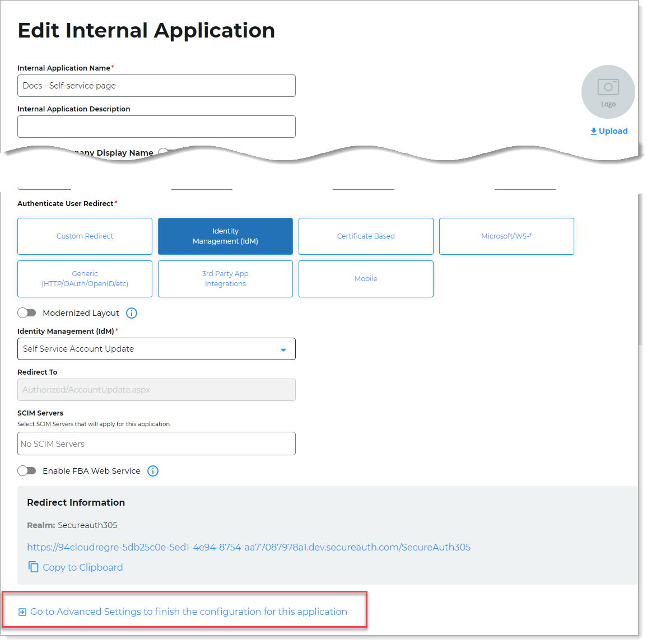Click the Enable FBA Web Service info icon
The image size is (647, 644).
click(x=153, y=471)
